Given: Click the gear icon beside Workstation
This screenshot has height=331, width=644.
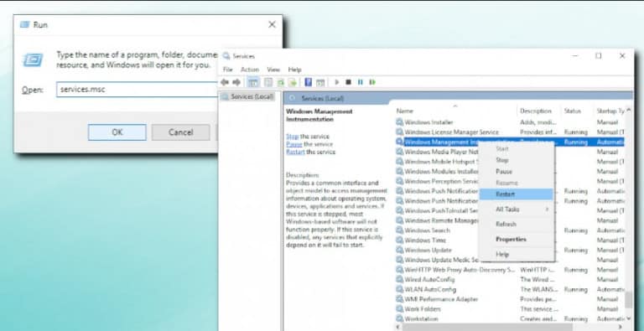Looking at the screenshot, I should click(x=400, y=318).
